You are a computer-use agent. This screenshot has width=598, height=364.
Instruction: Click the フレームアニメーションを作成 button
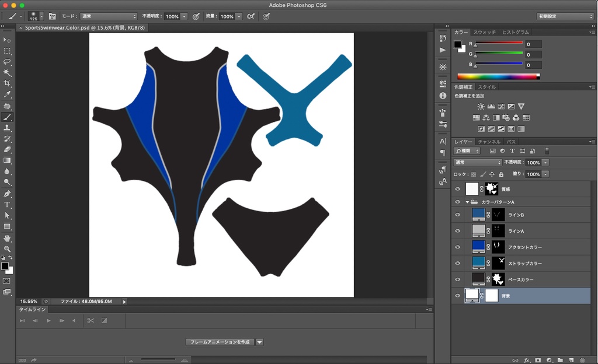pos(220,342)
